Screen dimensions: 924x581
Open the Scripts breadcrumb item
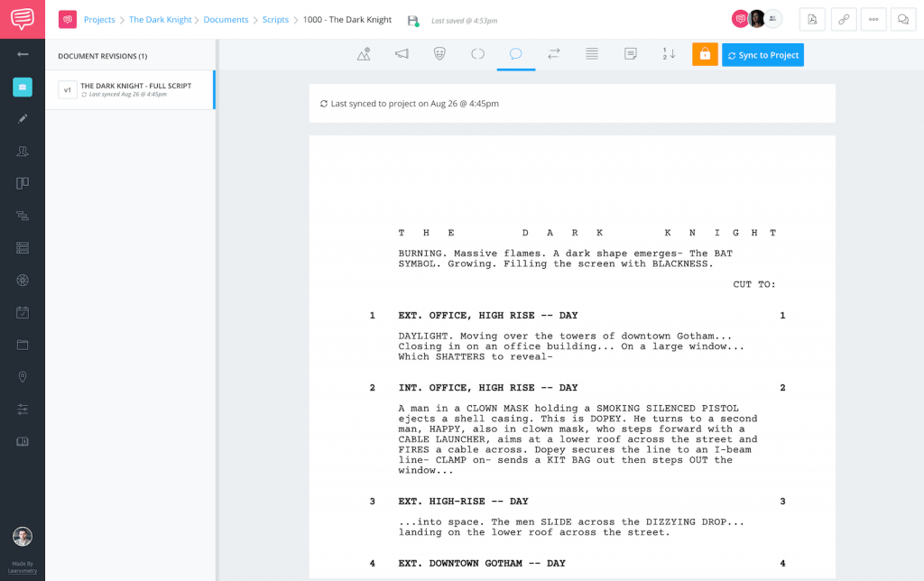click(x=275, y=19)
